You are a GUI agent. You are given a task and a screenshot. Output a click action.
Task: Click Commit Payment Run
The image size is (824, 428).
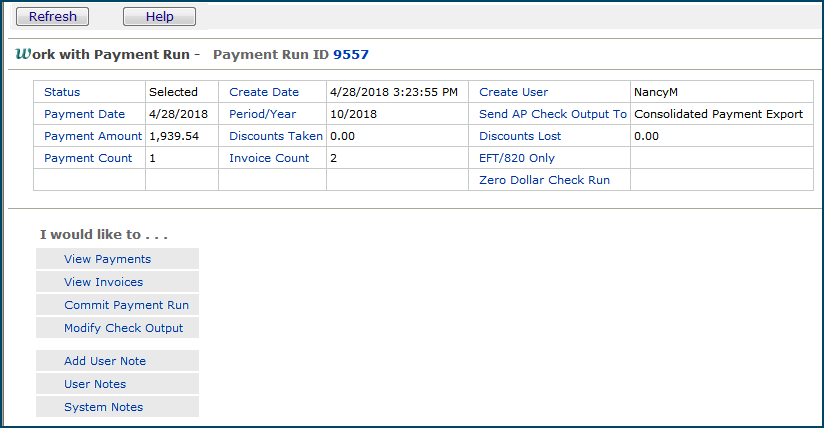[x=126, y=305]
